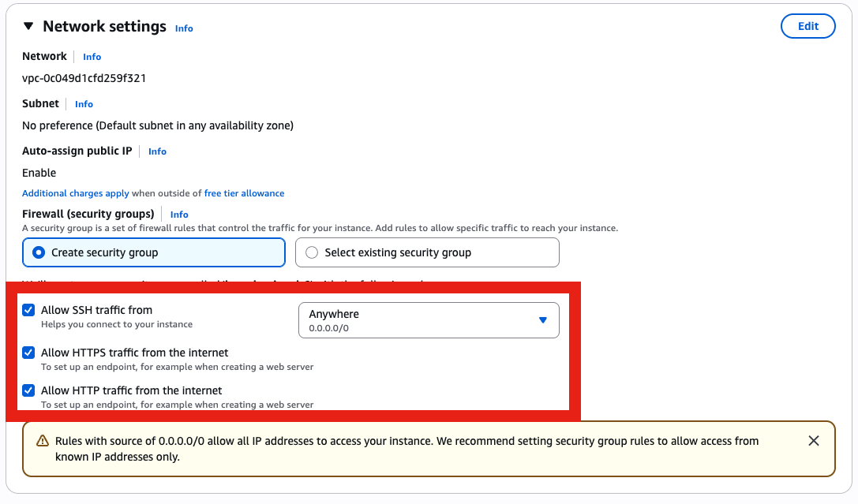This screenshot has width=858, height=504.
Task: Collapse the Network settings section
Action: pyautogui.click(x=28, y=26)
